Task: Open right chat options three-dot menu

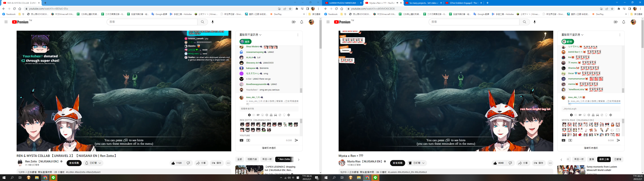Action: tap(620, 35)
